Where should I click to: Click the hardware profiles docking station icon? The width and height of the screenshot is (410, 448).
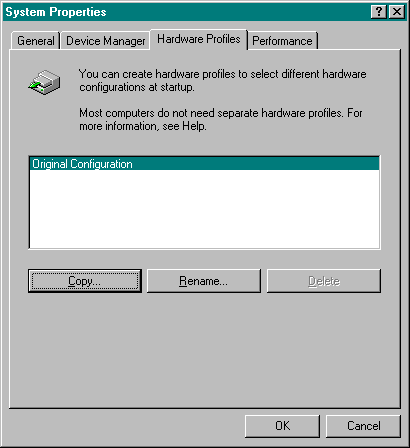(44, 82)
